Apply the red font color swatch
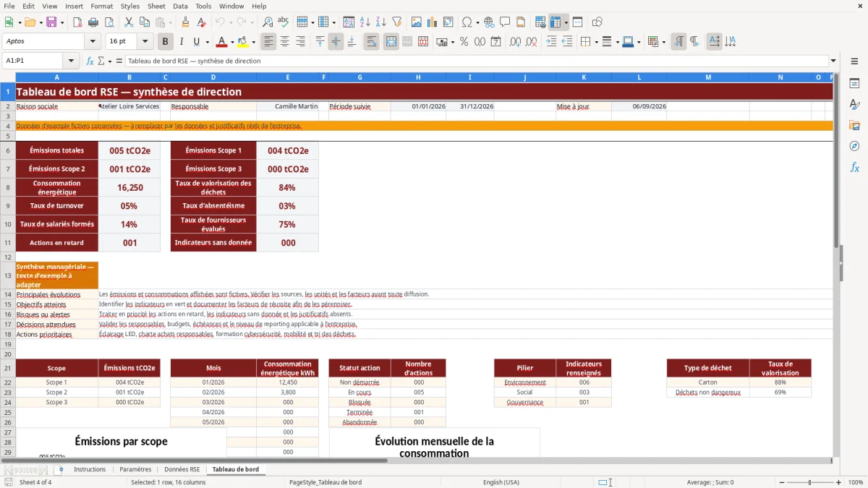This screenshot has height=488, width=868. 222,42
